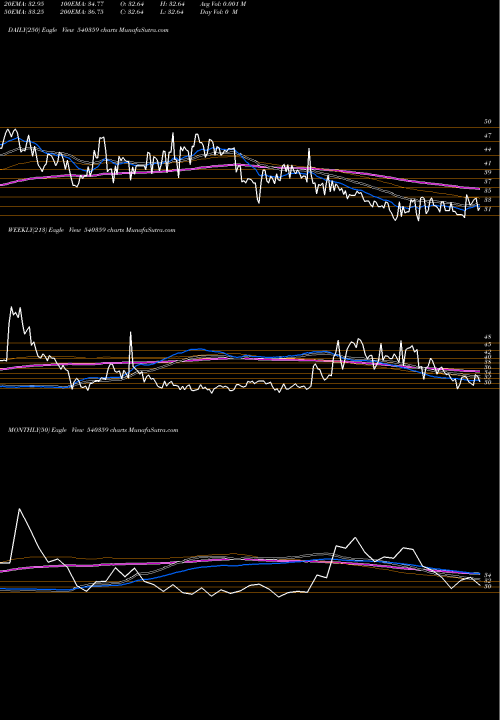Click the WEEKLY chart title label
This screenshot has width=500, height=720.
[x=91, y=230]
